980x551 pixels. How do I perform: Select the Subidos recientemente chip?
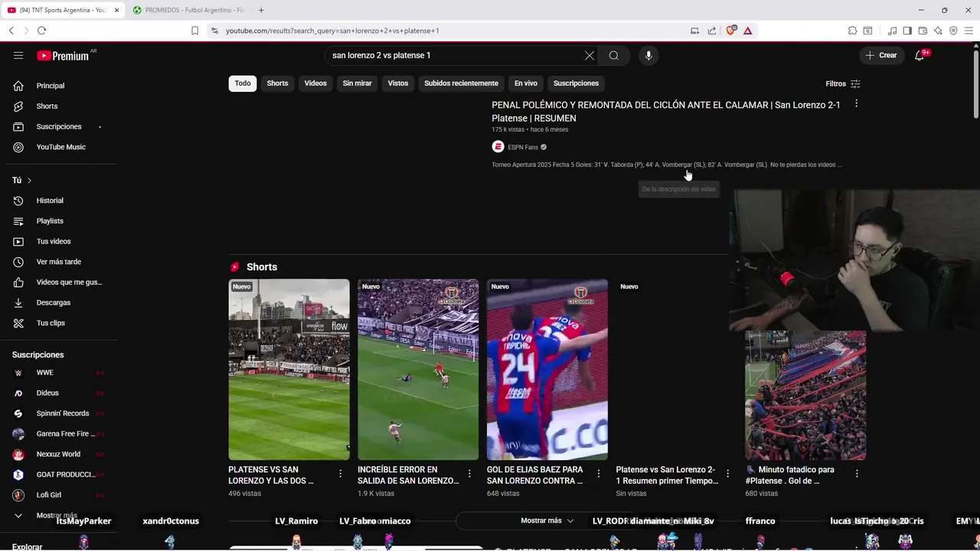click(461, 83)
